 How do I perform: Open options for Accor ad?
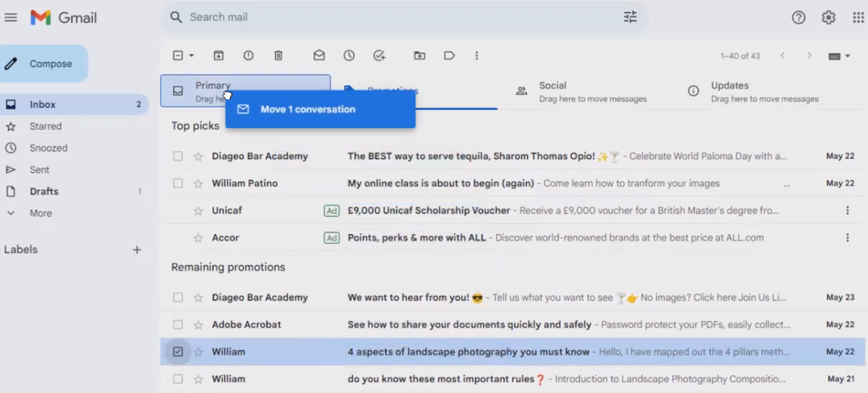point(847,238)
